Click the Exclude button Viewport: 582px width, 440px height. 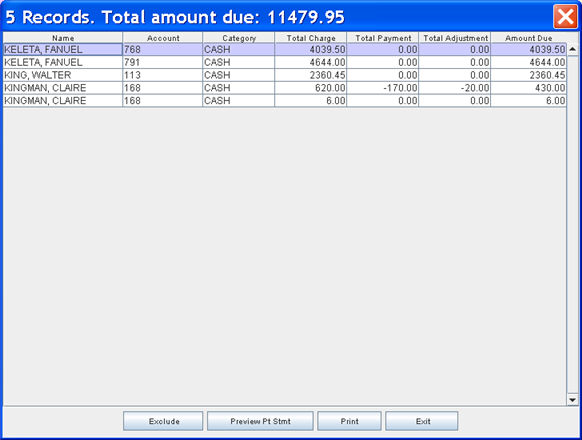point(163,421)
